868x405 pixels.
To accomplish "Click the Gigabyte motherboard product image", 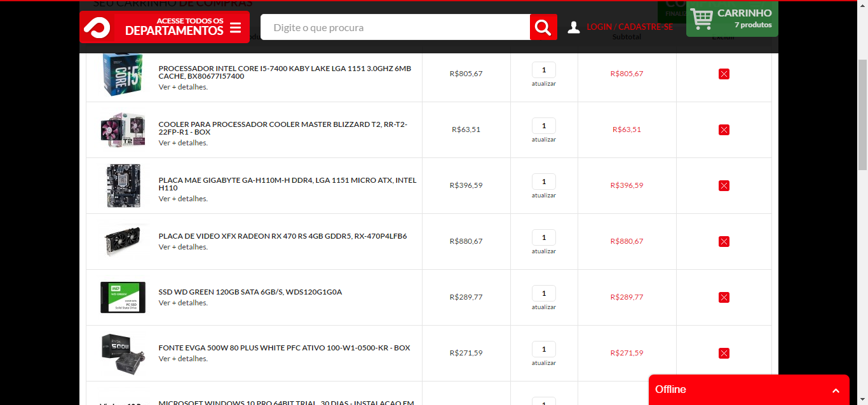I will tap(123, 186).
